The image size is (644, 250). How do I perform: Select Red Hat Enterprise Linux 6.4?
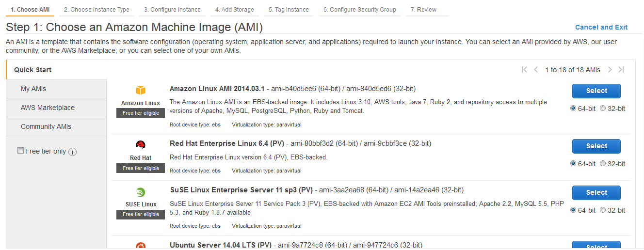[596, 146]
